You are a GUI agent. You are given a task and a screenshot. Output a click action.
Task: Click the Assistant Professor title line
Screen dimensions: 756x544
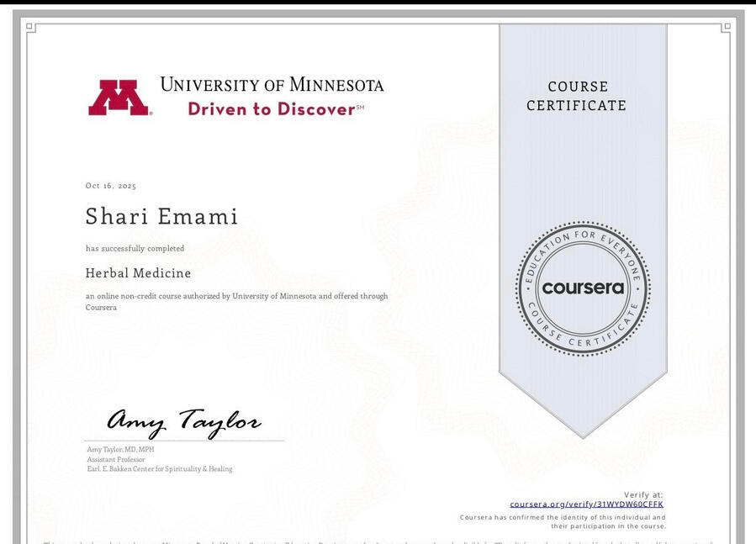[x=115, y=460]
